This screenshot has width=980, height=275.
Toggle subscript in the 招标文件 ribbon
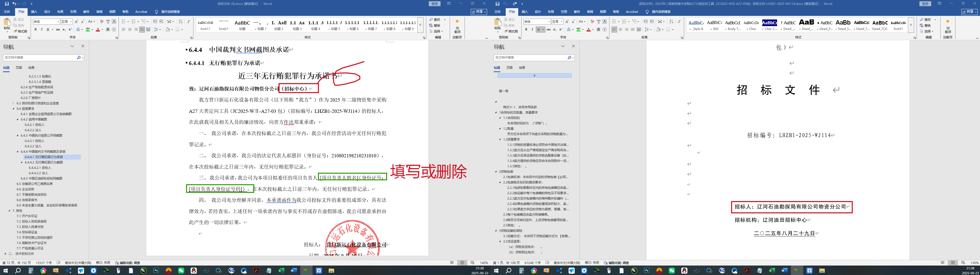click(555, 29)
